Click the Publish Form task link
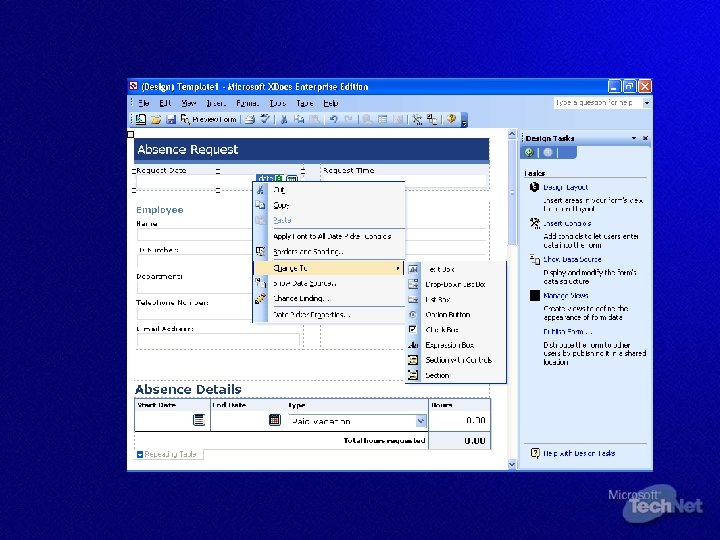This screenshot has height=540, width=720. [568, 332]
